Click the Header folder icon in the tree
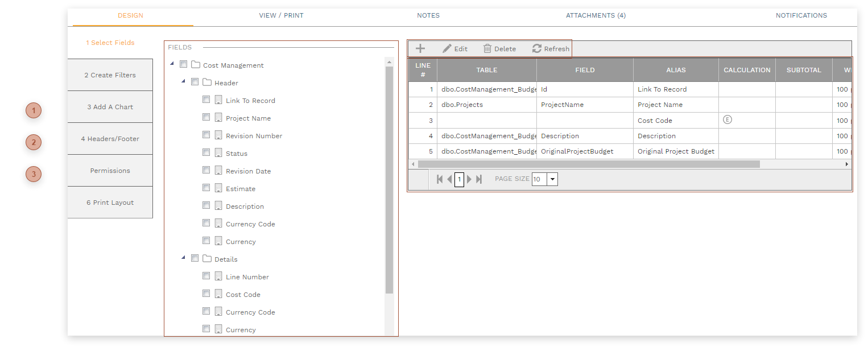 pyautogui.click(x=207, y=82)
